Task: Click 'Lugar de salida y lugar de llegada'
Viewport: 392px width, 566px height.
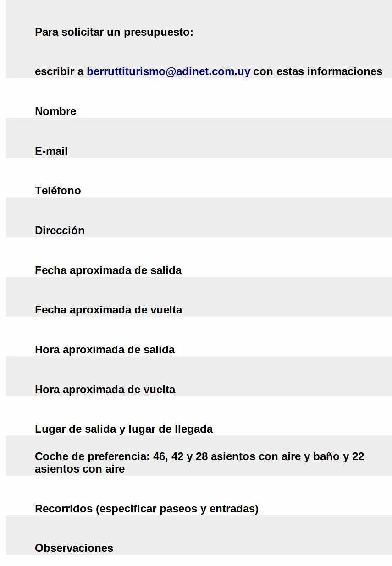Action: 124,429
